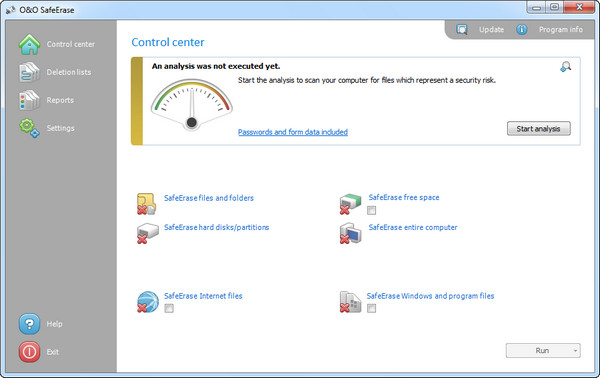The width and height of the screenshot is (600, 378).
Task: Select Reports in the sidebar
Action: 60,100
